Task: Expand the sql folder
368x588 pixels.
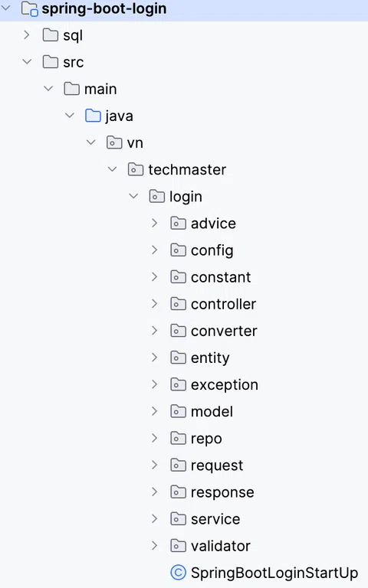Action: [x=27, y=35]
